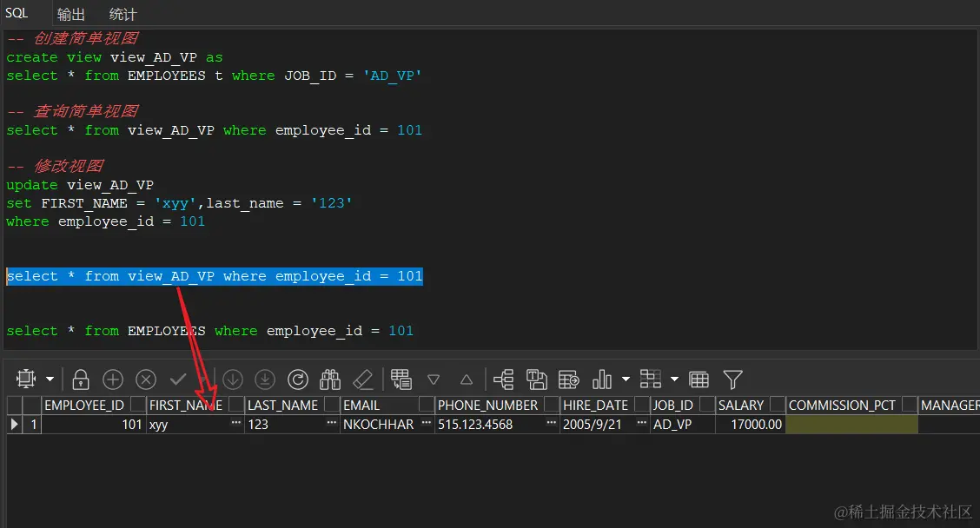Toggle the box beside COMMISSION_PCT header
Screen dimensions: 980x528
910,405
